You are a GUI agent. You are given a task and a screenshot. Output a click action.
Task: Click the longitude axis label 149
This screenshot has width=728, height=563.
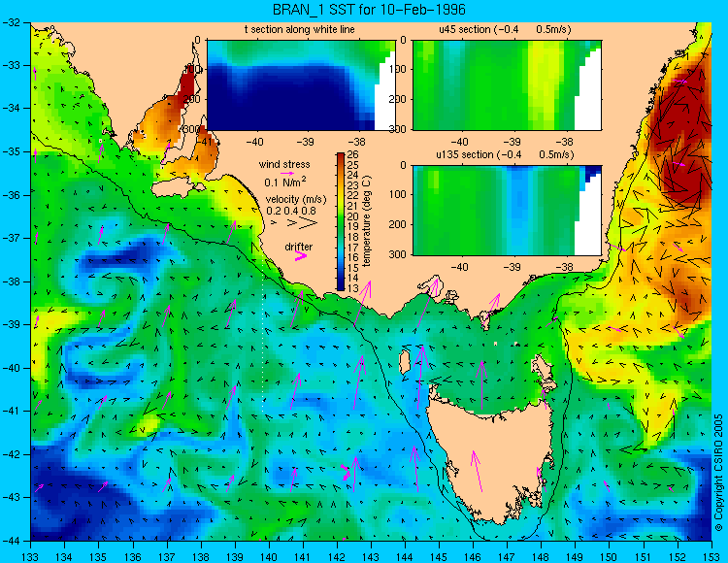point(575,556)
